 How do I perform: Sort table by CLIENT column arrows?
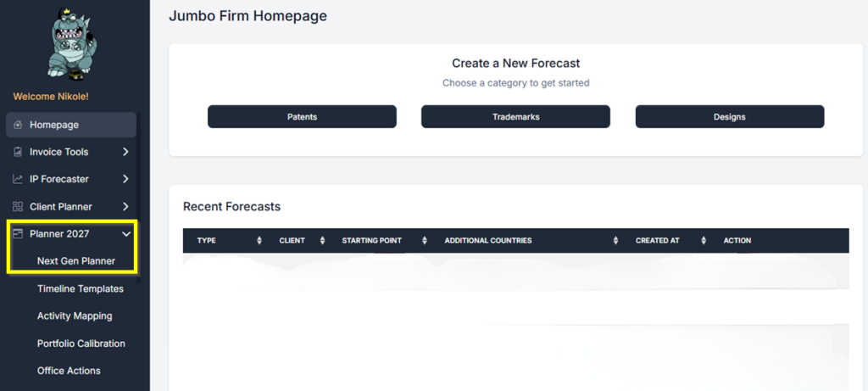(x=322, y=241)
